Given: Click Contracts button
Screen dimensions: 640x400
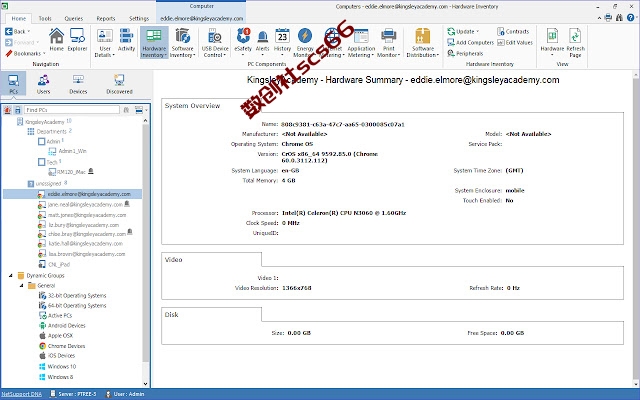Looking at the screenshot, I should pos(513,31).
